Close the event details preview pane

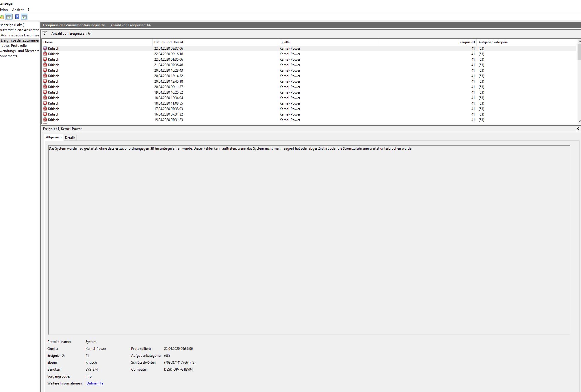(578, 129)
